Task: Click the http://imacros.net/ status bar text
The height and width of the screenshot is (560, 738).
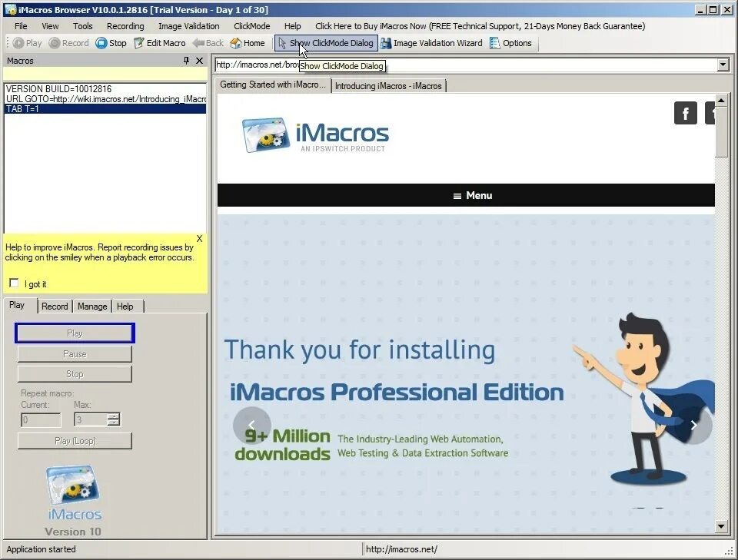Action: pyautogui.click(x=401, y=549)
